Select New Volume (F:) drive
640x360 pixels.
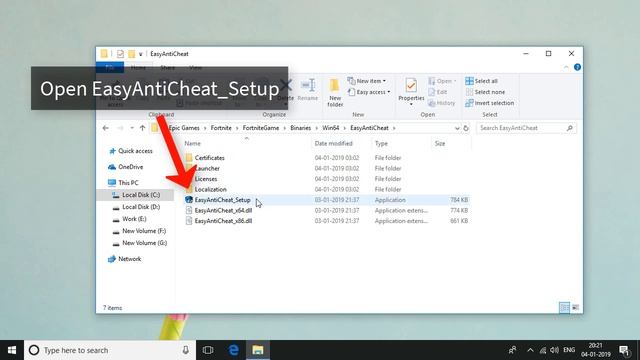coord(140,231)
